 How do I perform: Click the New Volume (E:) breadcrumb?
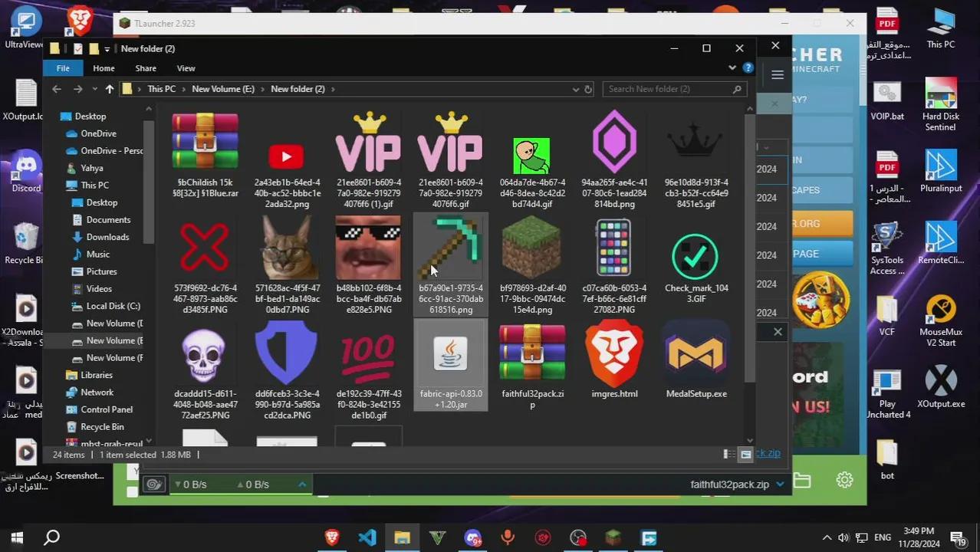point(223,89)
